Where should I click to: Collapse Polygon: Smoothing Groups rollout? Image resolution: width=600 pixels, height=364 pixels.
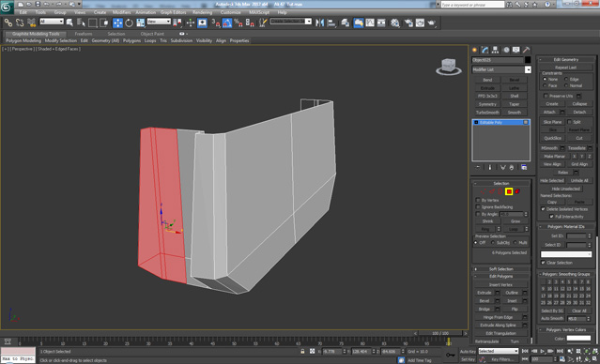coord(566,274)
